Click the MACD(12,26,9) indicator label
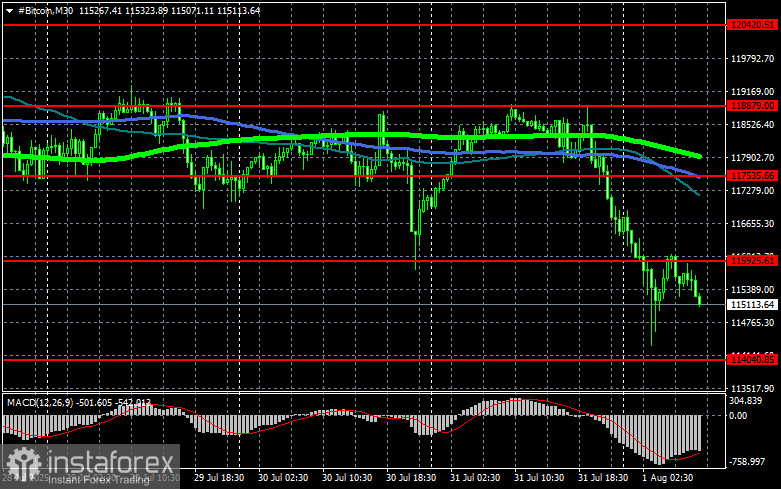Image resolution: width=781 pixels, height=489 pixels. coord(39,402)
